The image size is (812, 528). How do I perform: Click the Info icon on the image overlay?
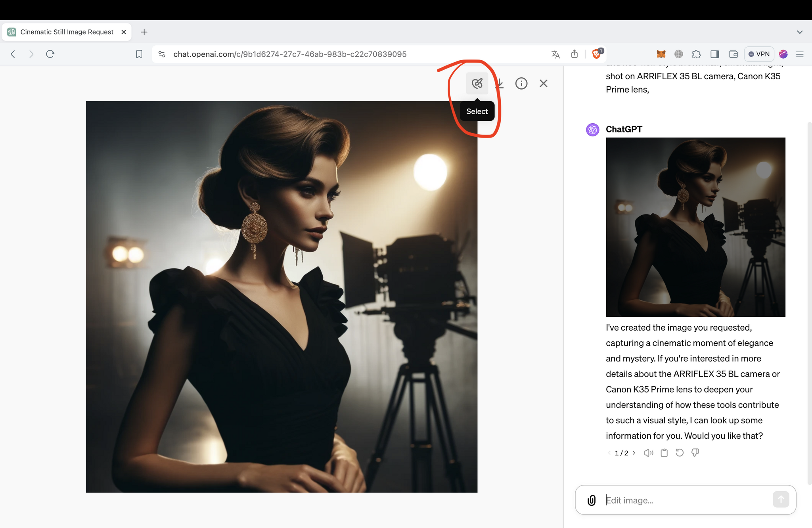tap(521, 83)
